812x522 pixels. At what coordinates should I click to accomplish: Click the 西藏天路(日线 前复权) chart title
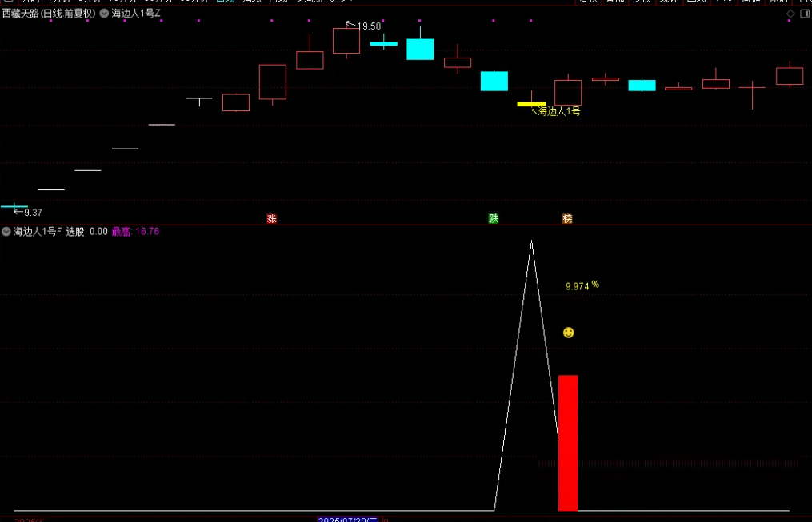[48, 14]
